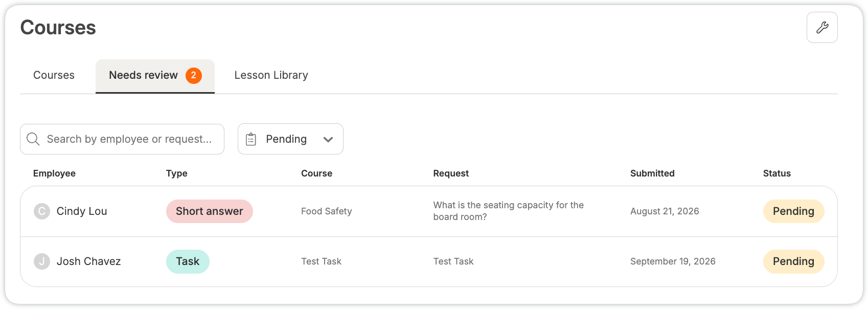The image size is (868, 309).
Task: Open the Josh Chavez name entry
Action: [x=89, y=261]
